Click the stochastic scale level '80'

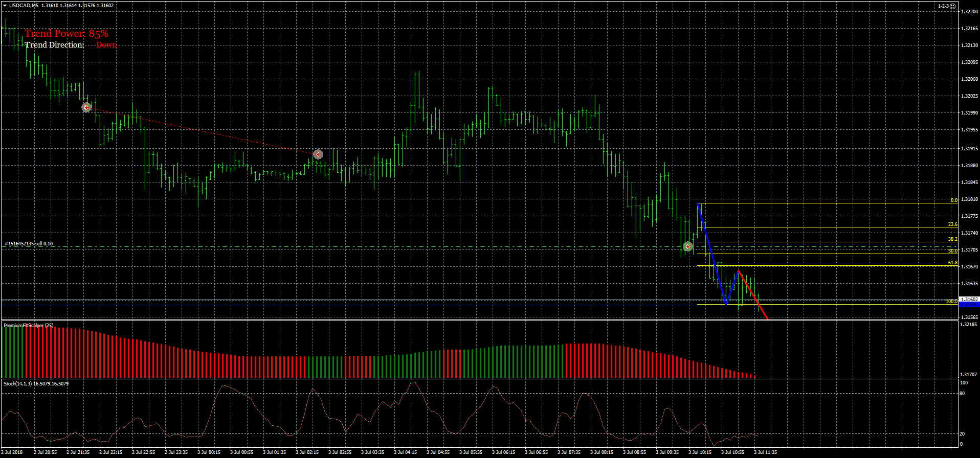[x=962, y=394]
